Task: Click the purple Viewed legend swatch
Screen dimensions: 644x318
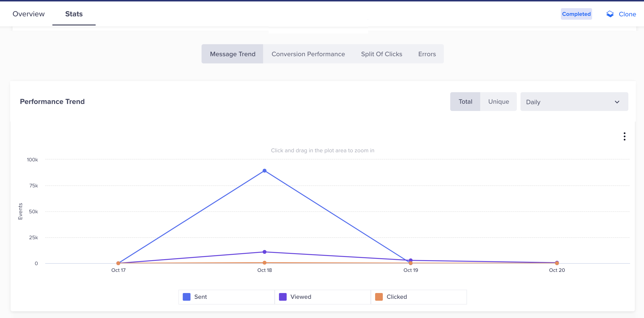Action: [x=283, y=297]
